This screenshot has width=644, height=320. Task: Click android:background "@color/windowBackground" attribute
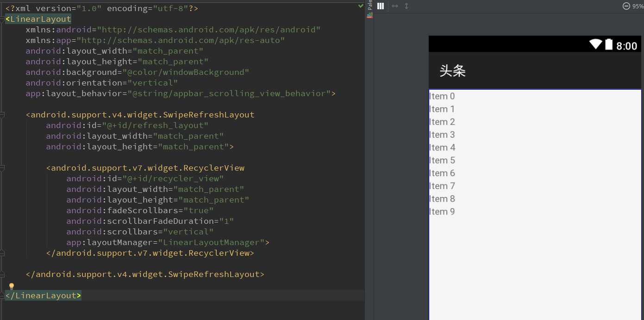click(138, 72)
